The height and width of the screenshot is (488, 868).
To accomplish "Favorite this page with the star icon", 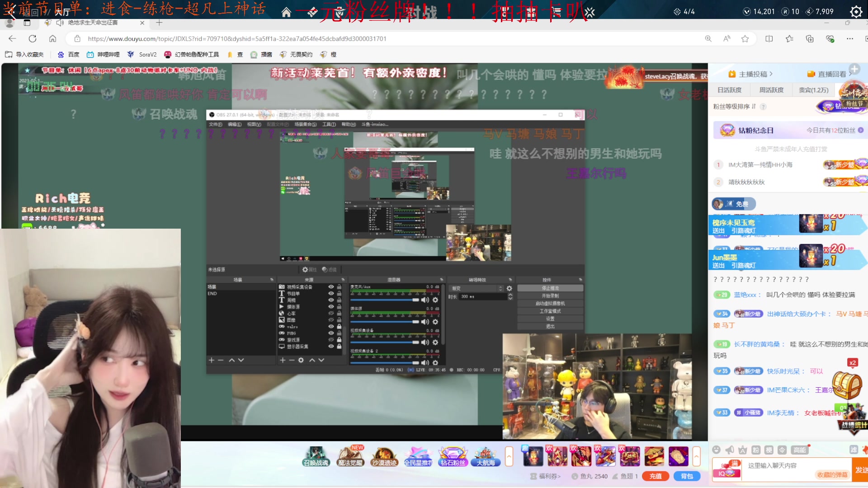I will tap(745, 39).
